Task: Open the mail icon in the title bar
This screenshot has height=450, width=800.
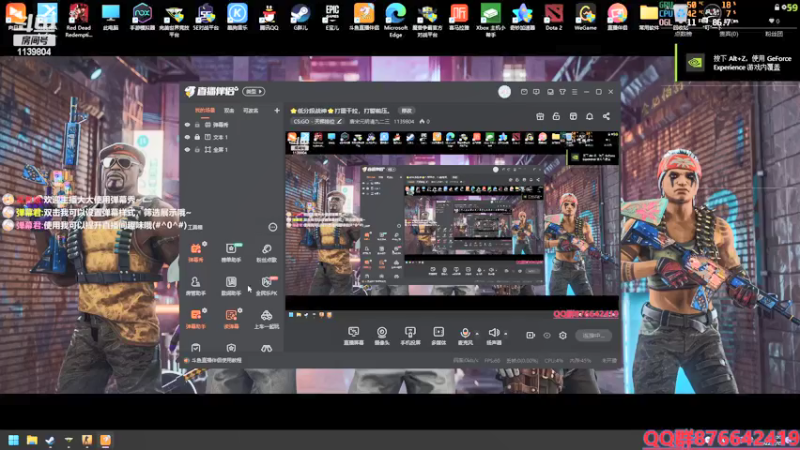Action: click(x=524, y=92)
